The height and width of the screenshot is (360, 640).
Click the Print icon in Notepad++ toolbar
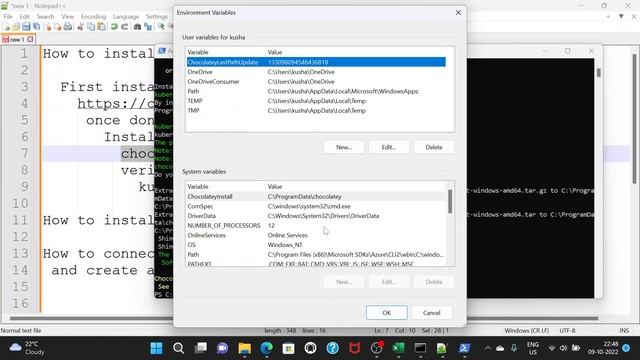click(68, 27)
